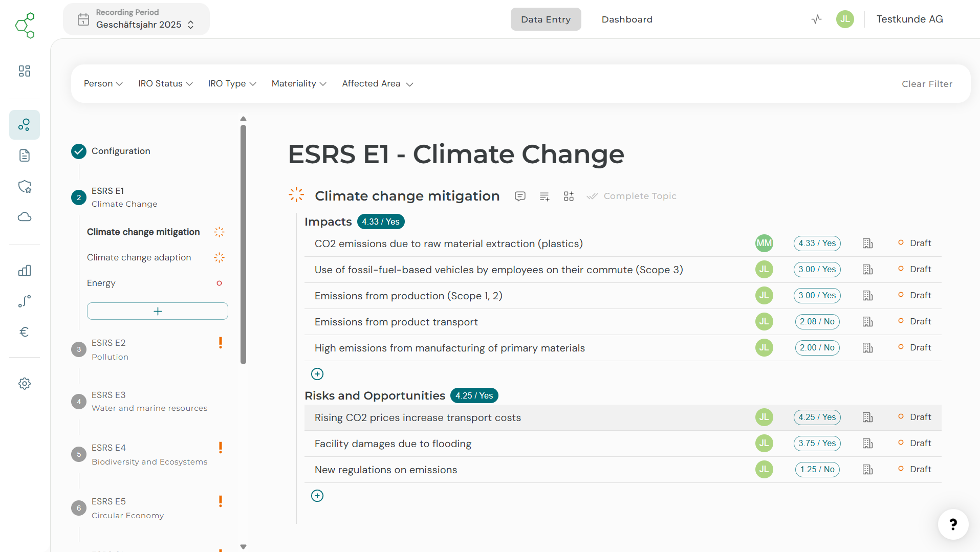Expand the Person filter dropdown
980x552 pixels.
[103, 84]
